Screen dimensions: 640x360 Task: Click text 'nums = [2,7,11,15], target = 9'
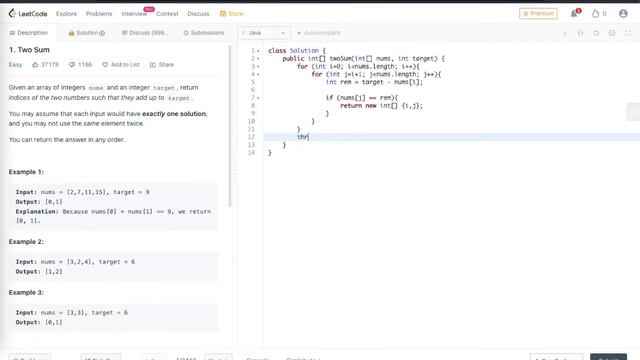click(x=95, y=192)
